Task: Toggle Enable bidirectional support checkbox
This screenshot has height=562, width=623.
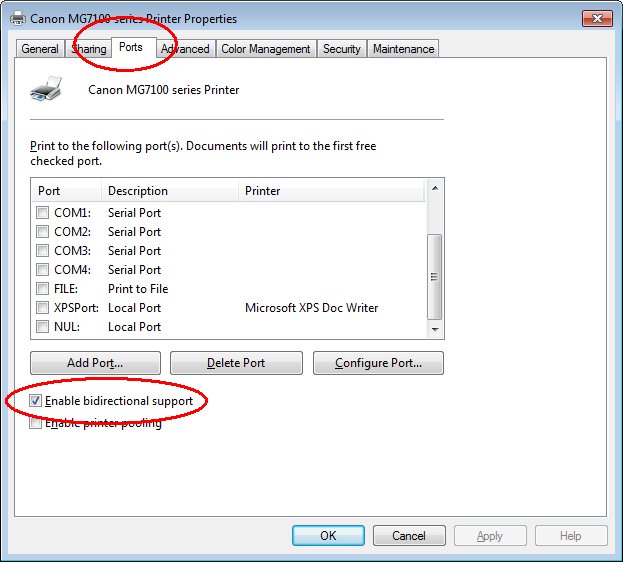Action: coord(36,401)
